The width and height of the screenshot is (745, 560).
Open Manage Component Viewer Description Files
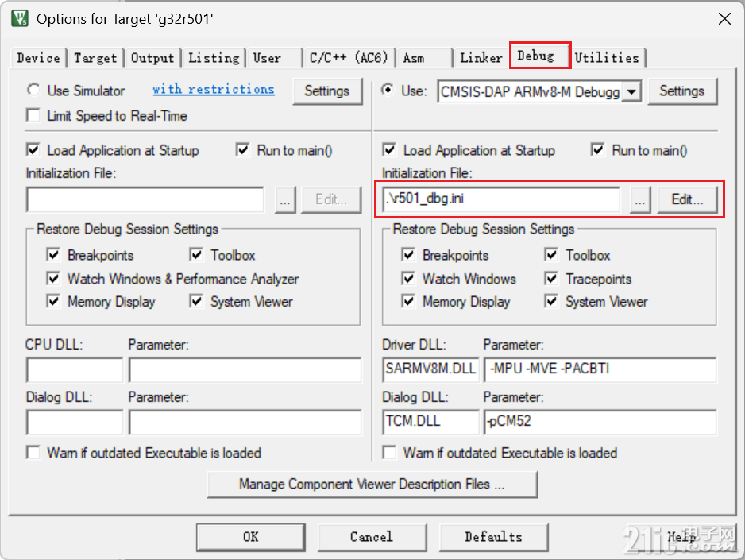click(x=372, y=484)
